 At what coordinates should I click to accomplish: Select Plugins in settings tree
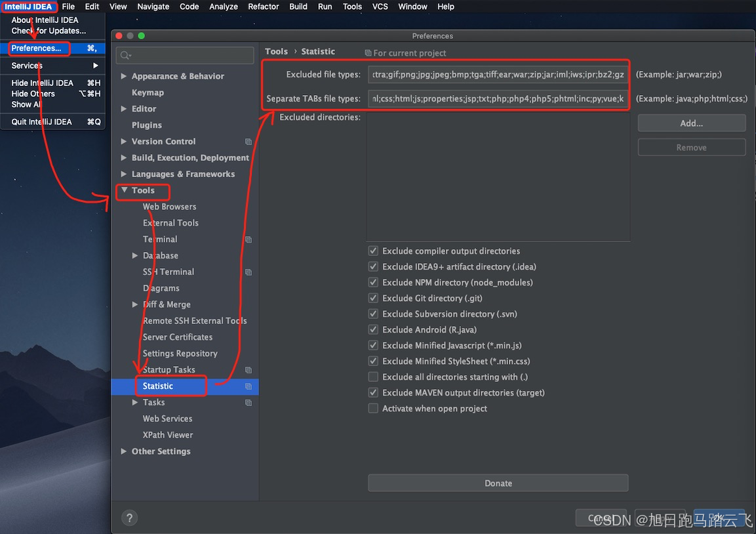(x=147, y=125)
